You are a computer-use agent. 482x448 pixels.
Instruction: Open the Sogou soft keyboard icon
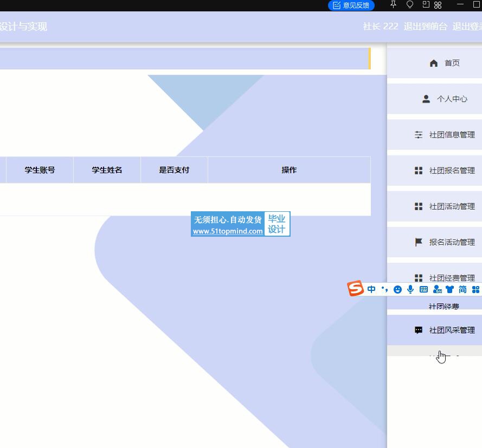423,289
